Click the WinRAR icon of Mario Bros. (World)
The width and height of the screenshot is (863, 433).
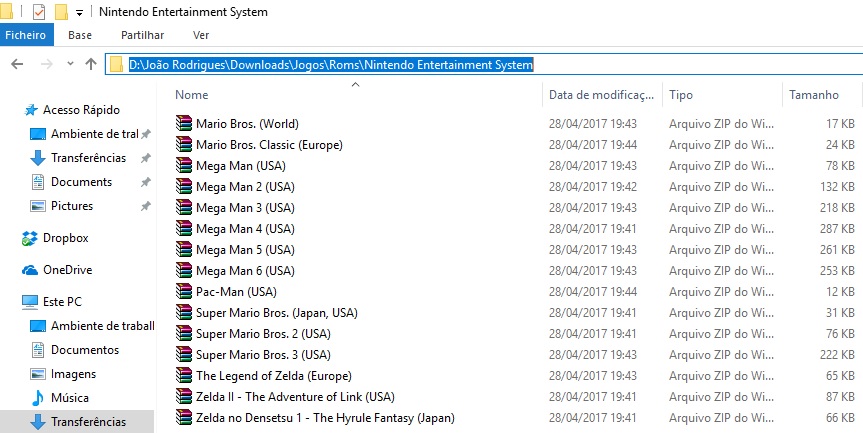pos(184,123)
